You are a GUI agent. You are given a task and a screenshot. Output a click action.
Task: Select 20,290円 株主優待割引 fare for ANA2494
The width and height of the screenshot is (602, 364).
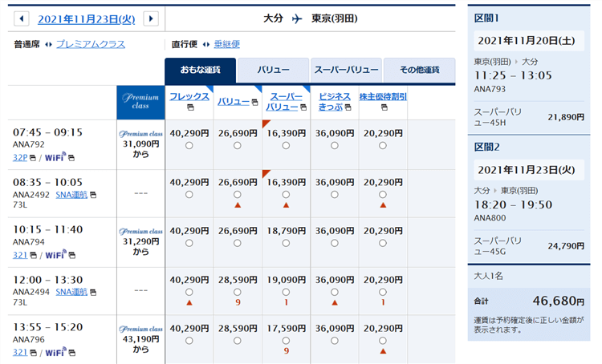383,292
